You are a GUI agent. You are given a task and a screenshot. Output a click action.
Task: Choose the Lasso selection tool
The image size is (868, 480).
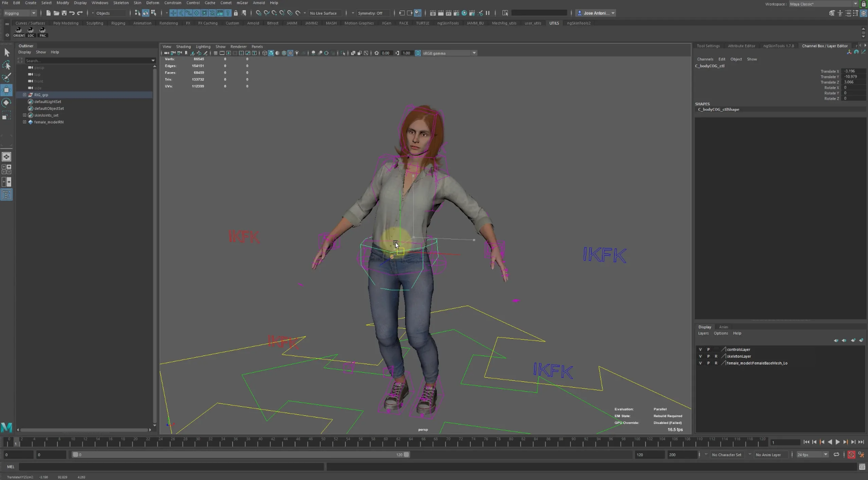(x=6, y=65)
